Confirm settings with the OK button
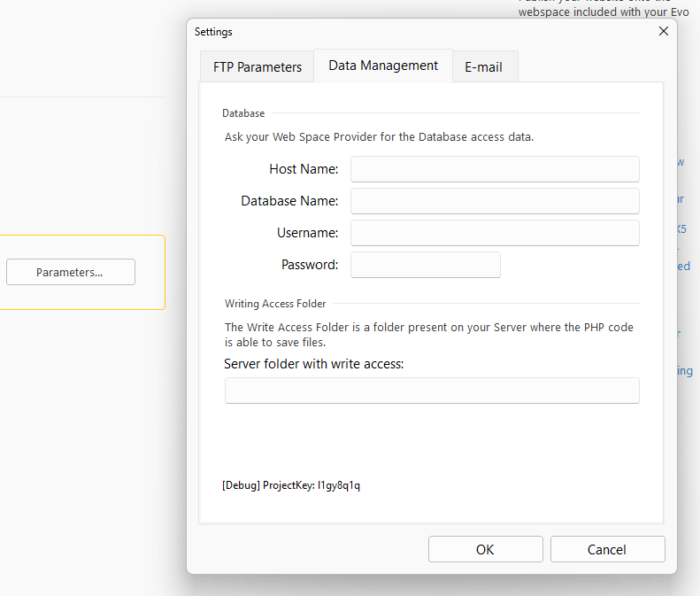700x596 pixels. (485, 549)
